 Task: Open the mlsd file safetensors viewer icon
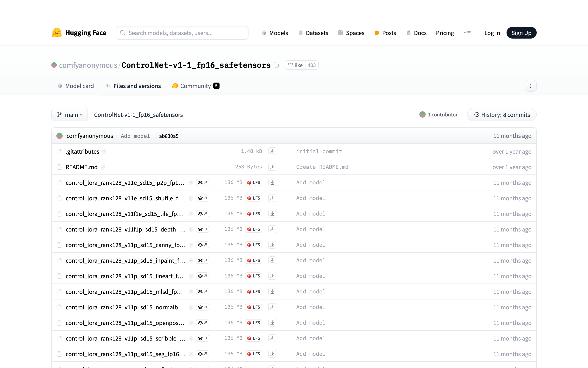click(202, 292)
